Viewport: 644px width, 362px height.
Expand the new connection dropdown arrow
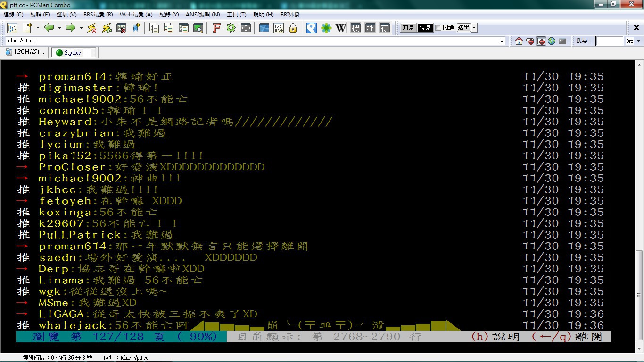coord(37,28)
